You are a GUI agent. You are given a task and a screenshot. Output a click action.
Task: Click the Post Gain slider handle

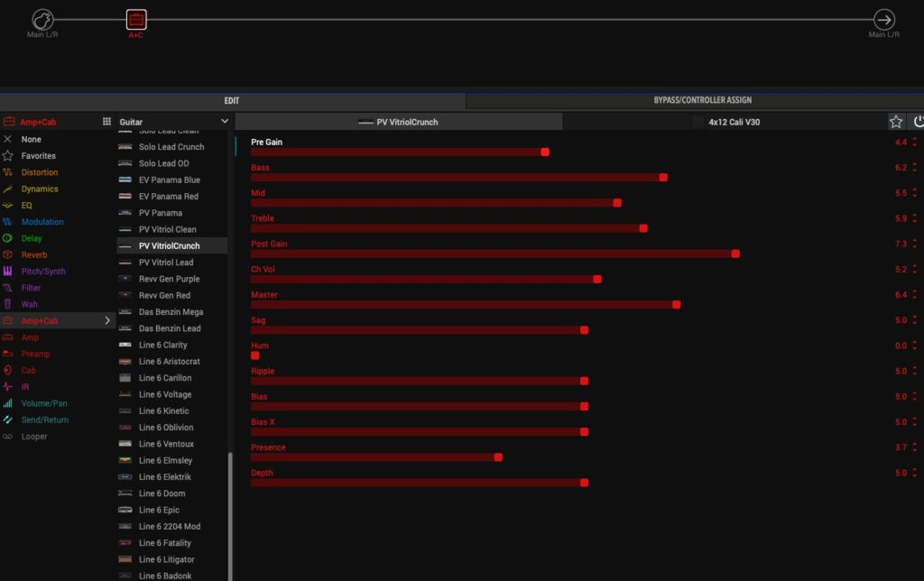(735, 254)
